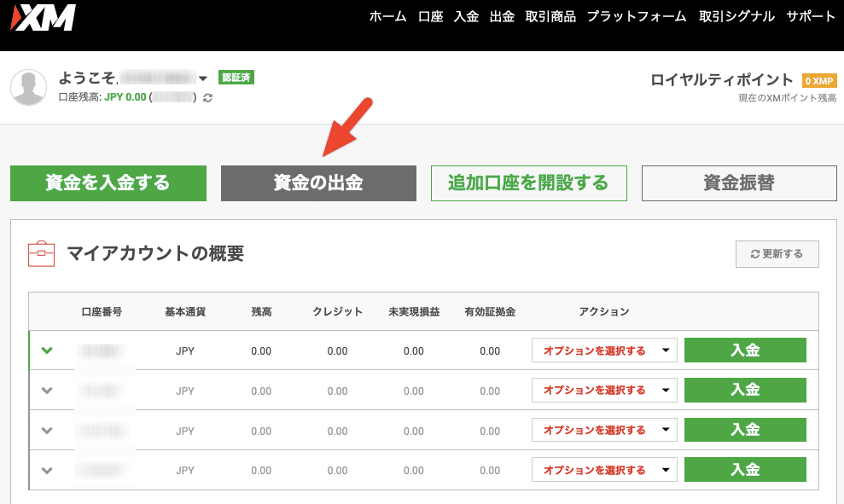The height and width of the screenshot is (504, 844).
Task: Open second row オプションを選択する dropdown
Action: click(x=604, y=390)
